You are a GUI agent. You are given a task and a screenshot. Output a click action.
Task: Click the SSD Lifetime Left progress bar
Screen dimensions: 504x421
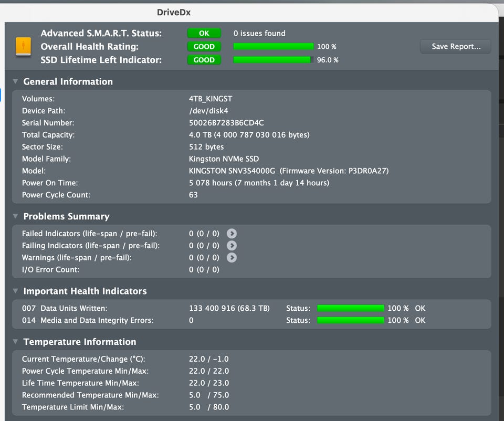point(274,60)
